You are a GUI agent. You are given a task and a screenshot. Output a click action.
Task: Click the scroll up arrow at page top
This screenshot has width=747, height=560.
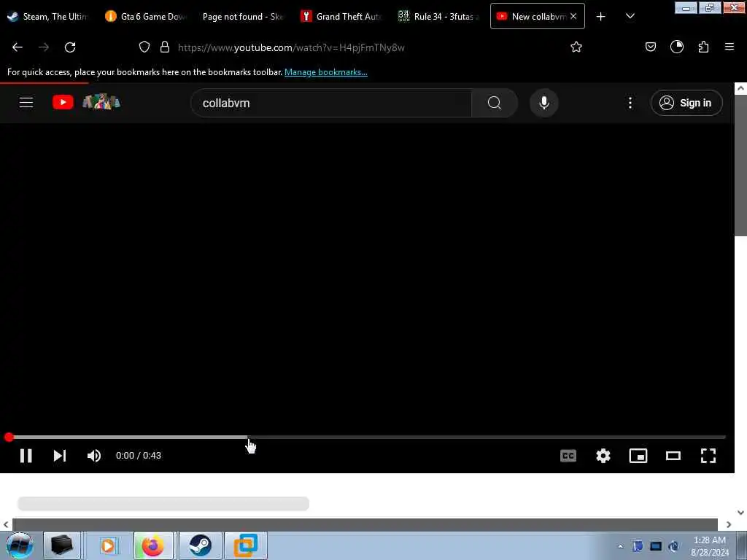click(740, 88)
